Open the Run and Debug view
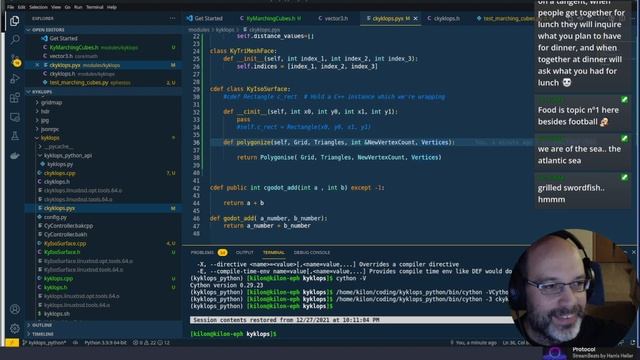Viewport: 640px width, 360px height. (15, 78)
